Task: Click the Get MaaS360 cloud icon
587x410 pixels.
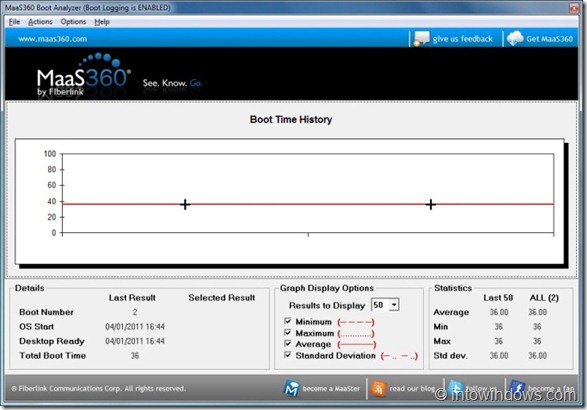Action: [x=515, y=39]
